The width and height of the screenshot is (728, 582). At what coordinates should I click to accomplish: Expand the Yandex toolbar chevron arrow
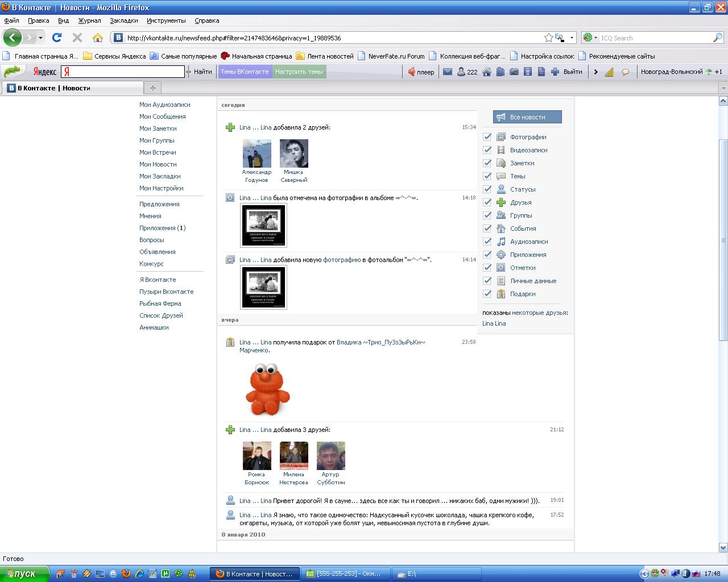click(x=595, y=72)
